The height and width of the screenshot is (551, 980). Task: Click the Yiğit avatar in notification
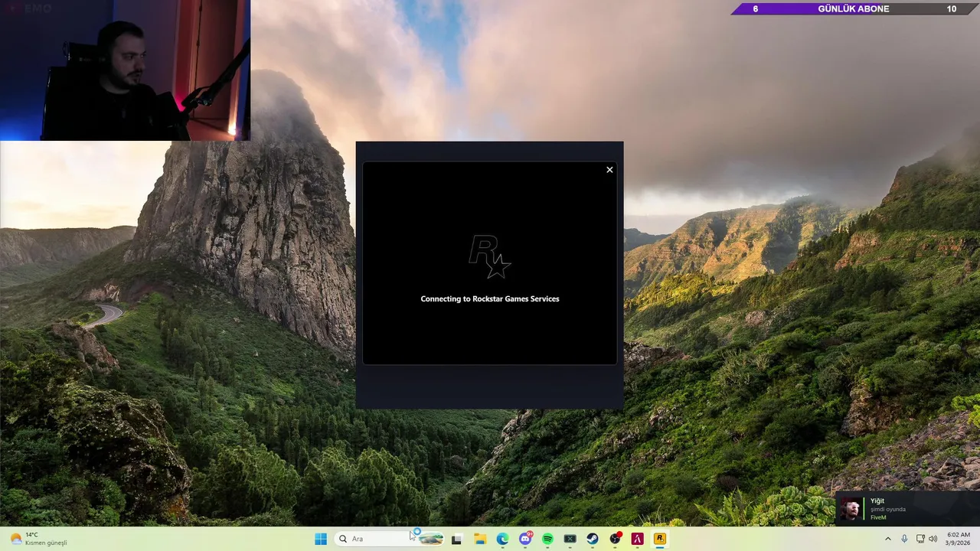click(851, 509)
